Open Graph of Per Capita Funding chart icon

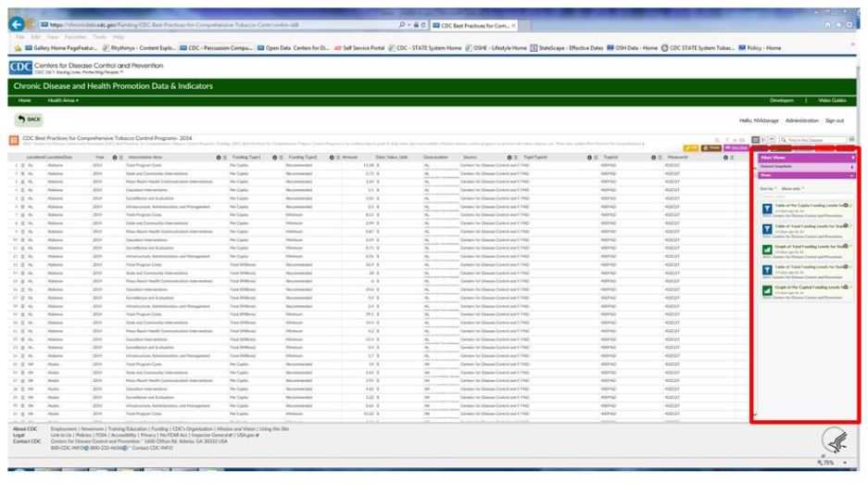[766, 291]
